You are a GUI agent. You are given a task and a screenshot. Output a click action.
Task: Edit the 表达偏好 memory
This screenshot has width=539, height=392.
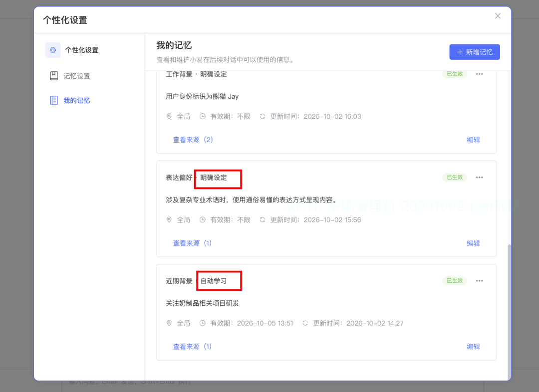473,243
